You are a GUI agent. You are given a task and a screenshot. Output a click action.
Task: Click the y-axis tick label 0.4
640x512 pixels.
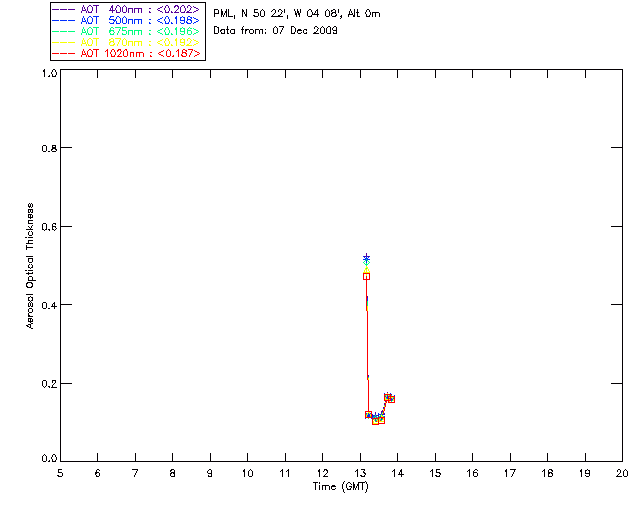(x=49, y=305)
